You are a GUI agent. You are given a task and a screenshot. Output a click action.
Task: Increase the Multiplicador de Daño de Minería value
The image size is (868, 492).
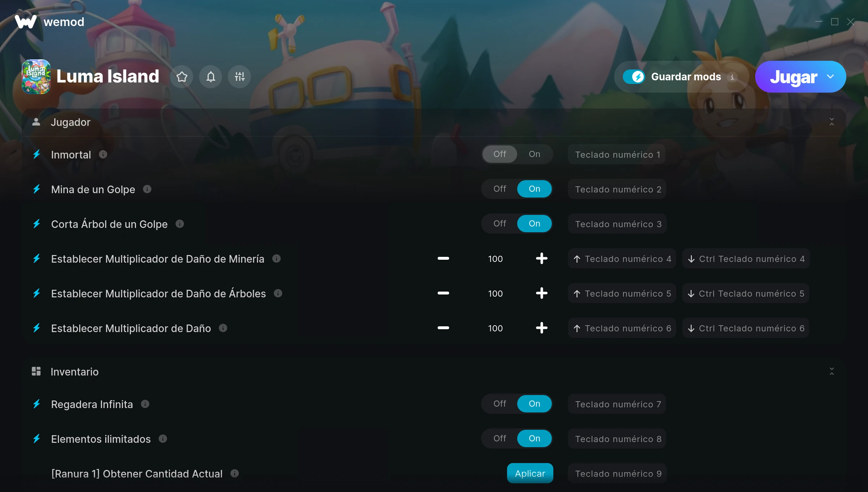[541, 259]
